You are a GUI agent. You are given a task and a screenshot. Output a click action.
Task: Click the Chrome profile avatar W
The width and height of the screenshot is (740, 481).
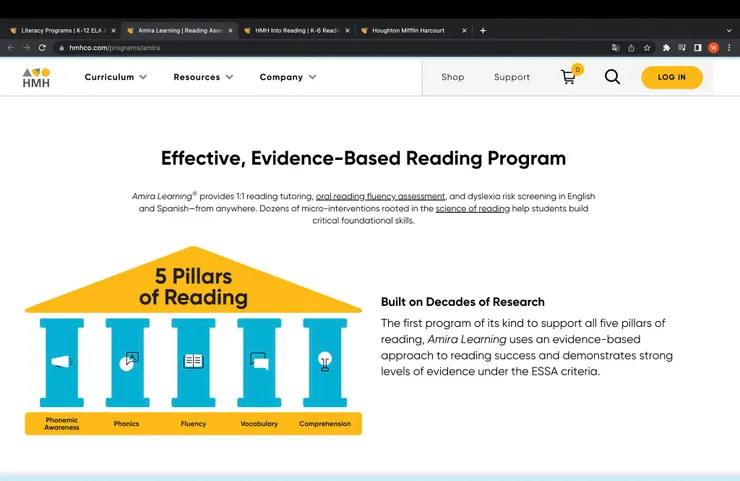[x=714, y=48]
